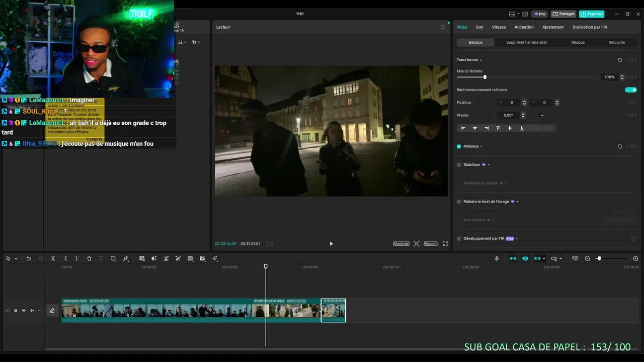This screenshot has height=362, width=644.
Task: Click the Delete trash icon in timeline toolbar
Action: pyautogui.click(x=89, y=258)
